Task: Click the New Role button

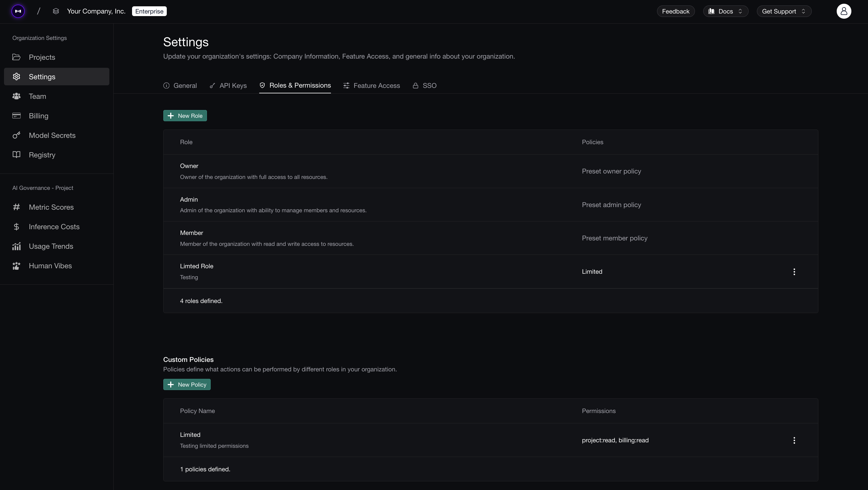Action: [x=185, y=116]
